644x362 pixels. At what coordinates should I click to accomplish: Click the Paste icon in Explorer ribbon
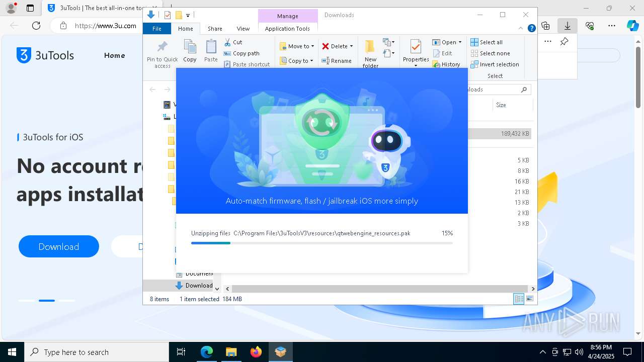[211, 51]
